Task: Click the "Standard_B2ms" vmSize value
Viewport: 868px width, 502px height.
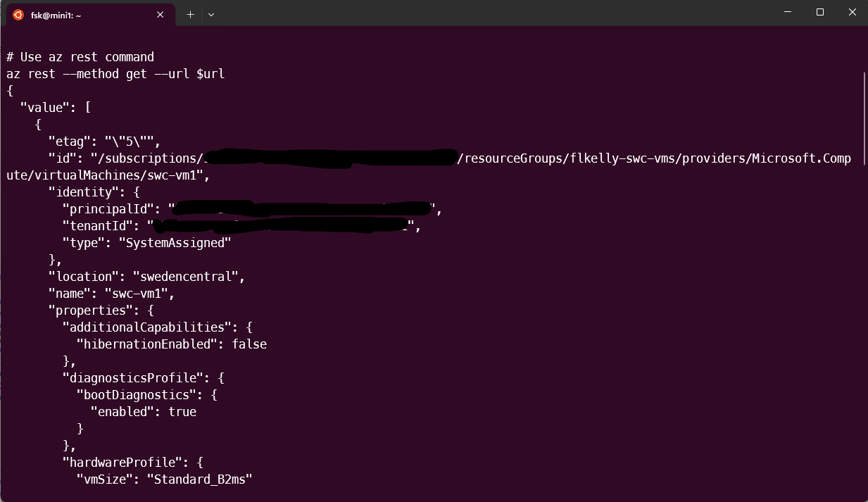Action: [199, 479]
